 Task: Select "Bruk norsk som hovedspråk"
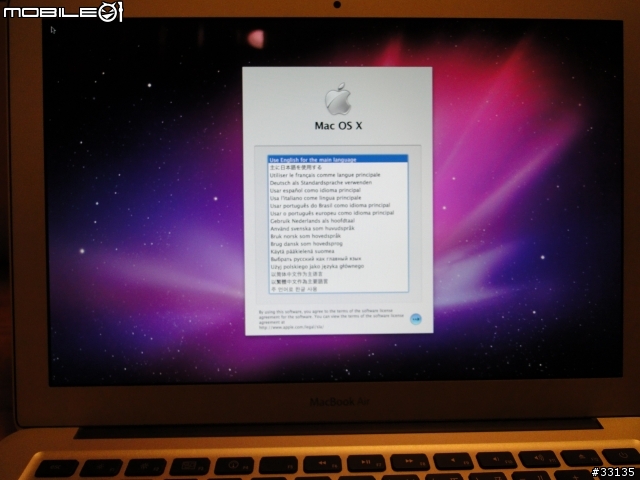click(338, 236)
